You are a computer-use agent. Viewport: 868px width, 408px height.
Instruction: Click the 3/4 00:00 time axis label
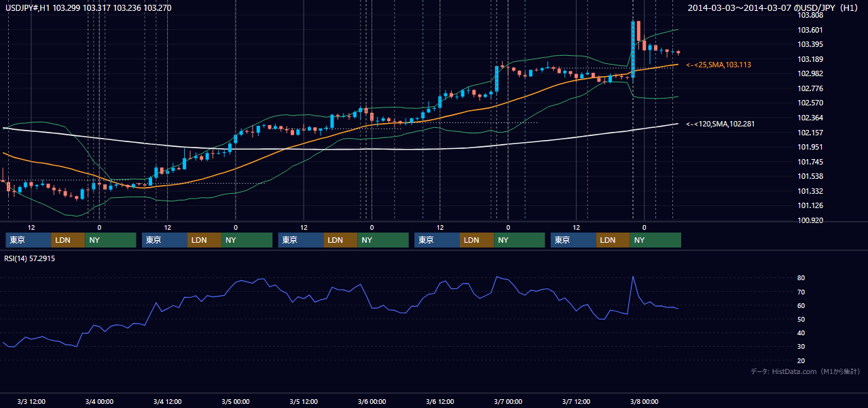tap(99, 402)
